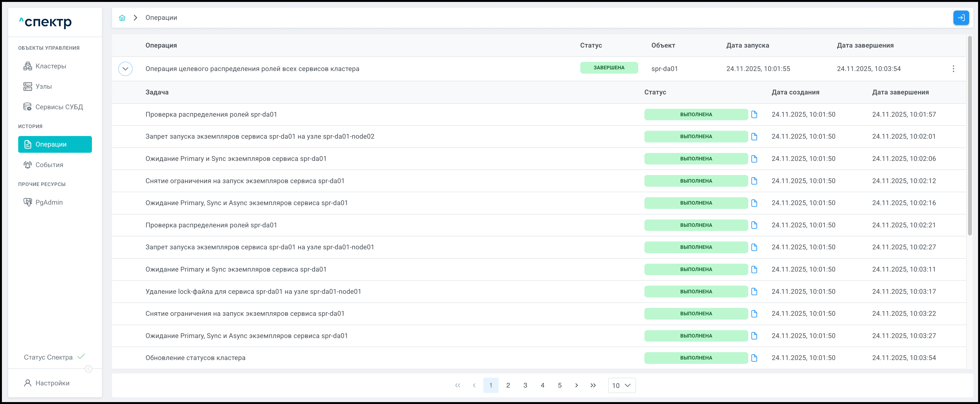Open log file for Обновление статусов кластера task

pos(754,358)
